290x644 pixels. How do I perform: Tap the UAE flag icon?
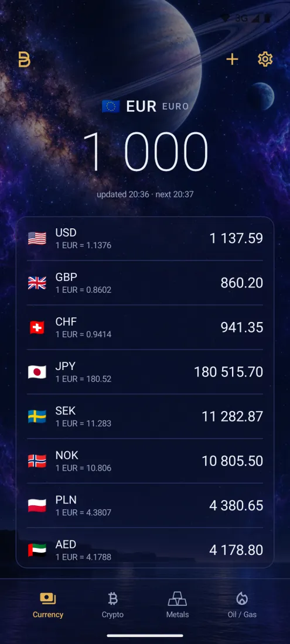(x=37, y=550)
